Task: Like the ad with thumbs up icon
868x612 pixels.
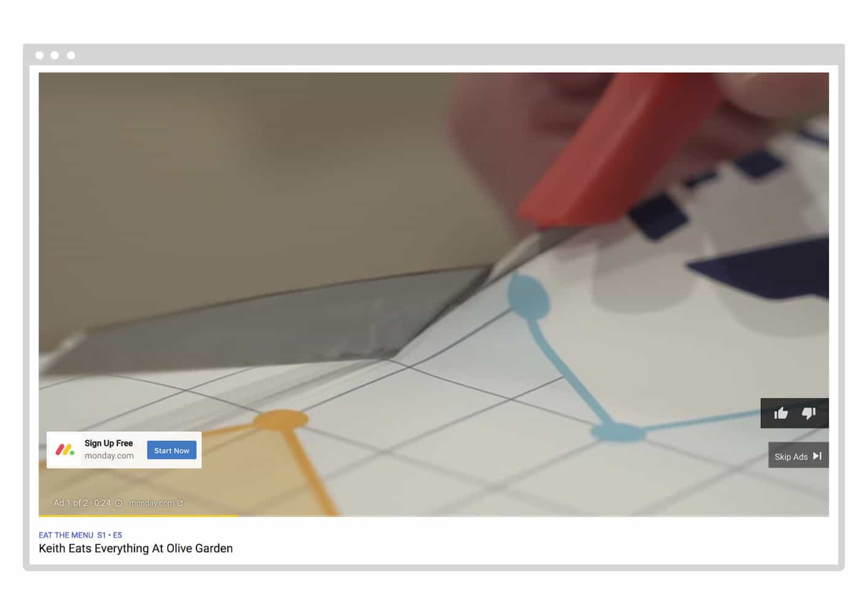Action: pyautogui.click(x=781, y=414)
